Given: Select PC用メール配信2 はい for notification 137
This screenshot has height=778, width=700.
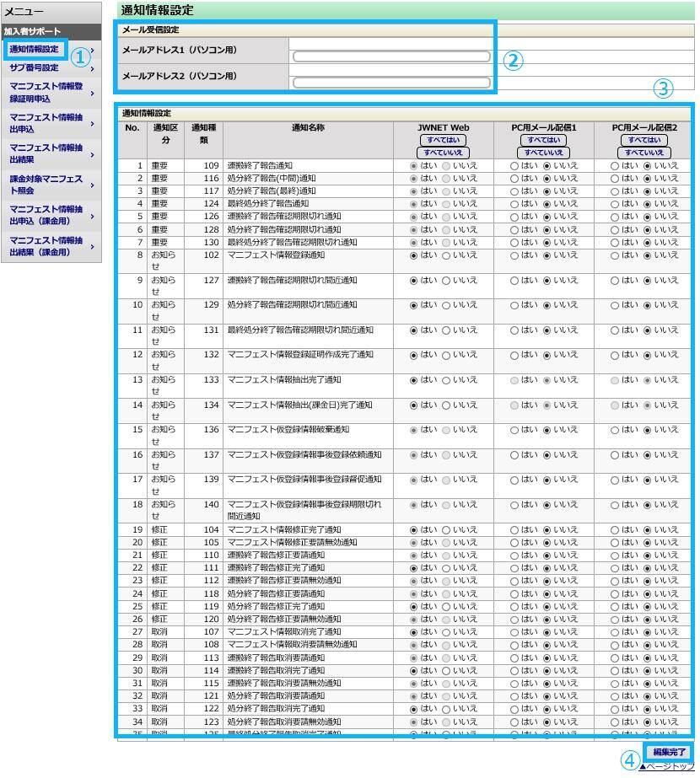Looking at the screenshot, I should [614, 455].
